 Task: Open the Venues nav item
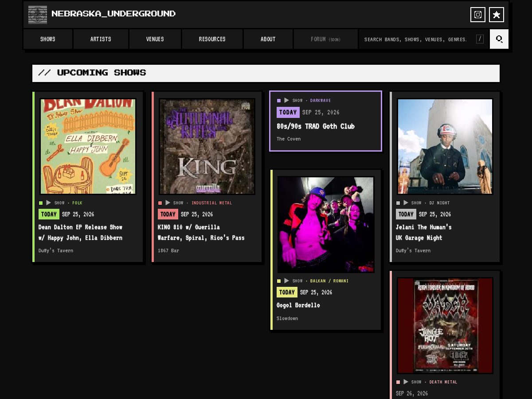point(155,39)
